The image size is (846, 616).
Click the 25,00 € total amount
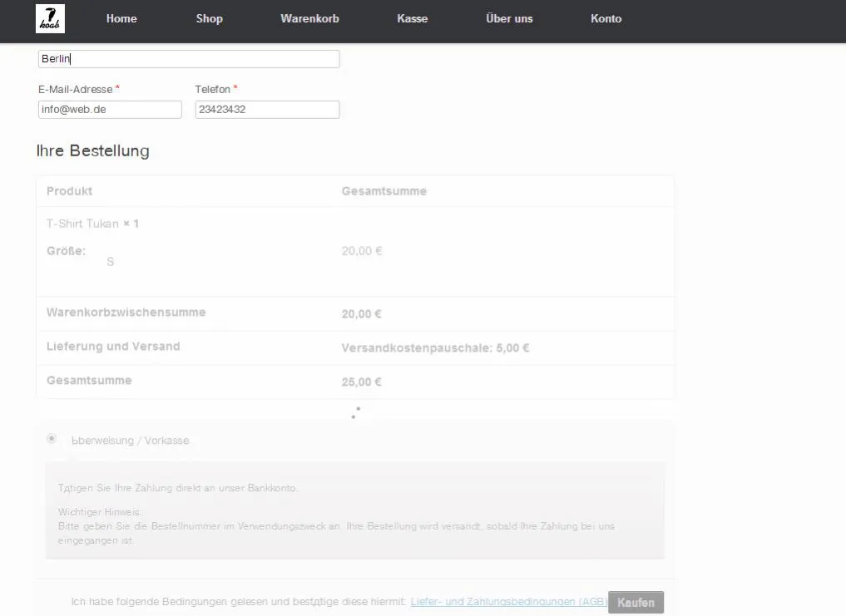[x=362, y=382]
